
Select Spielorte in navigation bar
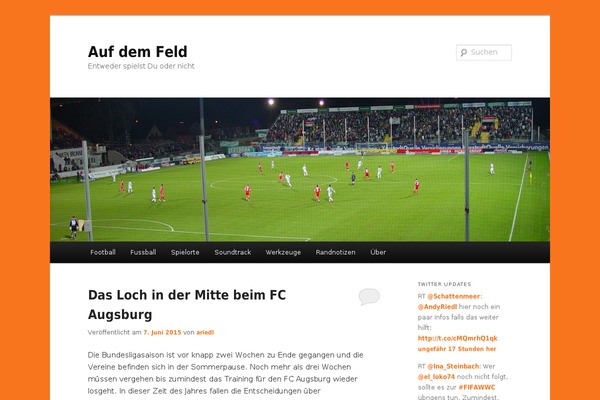click(185, 252)
